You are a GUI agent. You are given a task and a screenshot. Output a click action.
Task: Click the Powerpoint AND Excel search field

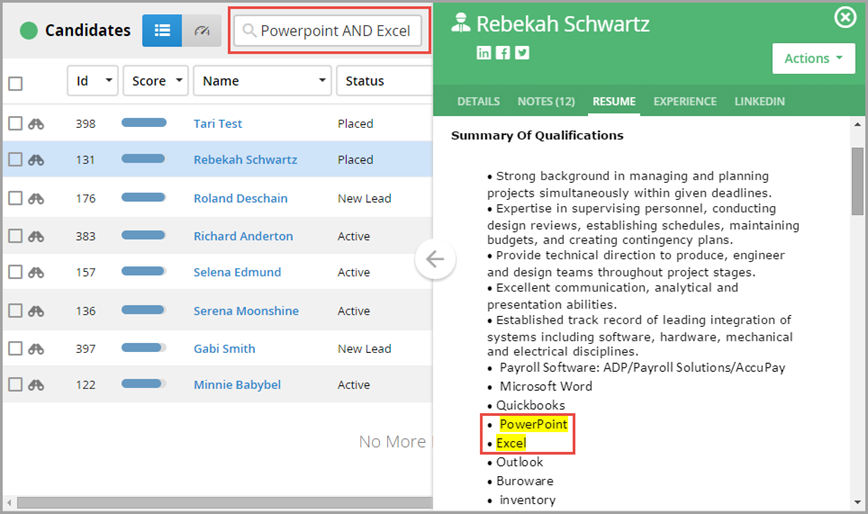point(334,31)
